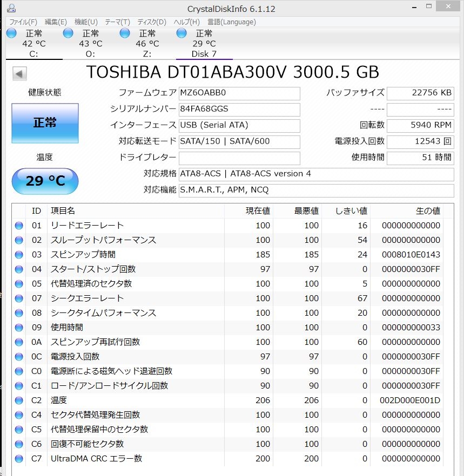464x476 pixels.
Task: Click the power-on count value 12543 回
Action: (x=420, y=141)
